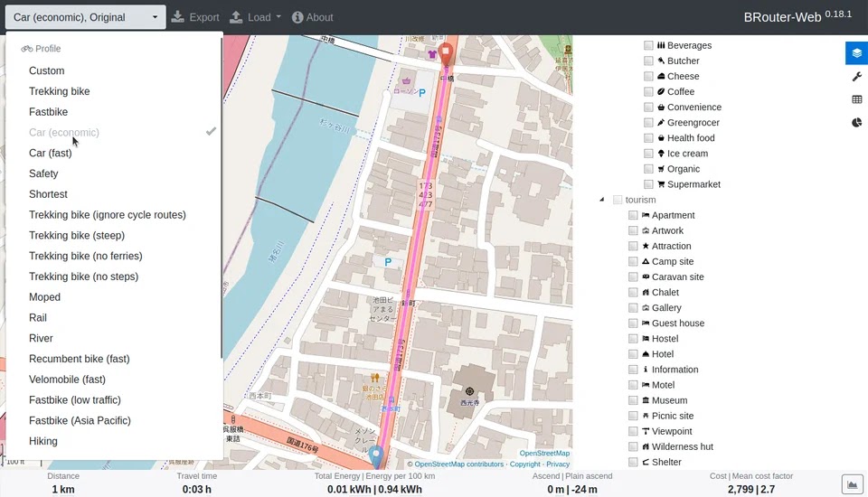This screenshot has width=868, height=497.
Task: Click the Export button
Action: (x=195, y=17)
